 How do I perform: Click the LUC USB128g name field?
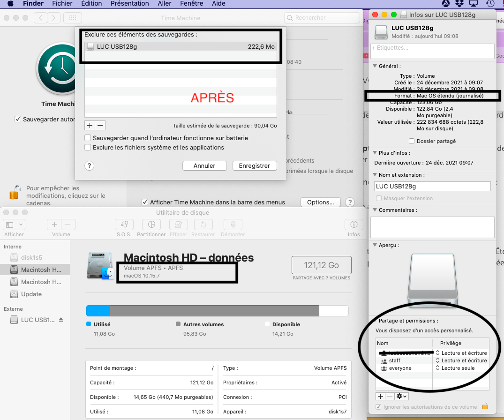(432, 187)
